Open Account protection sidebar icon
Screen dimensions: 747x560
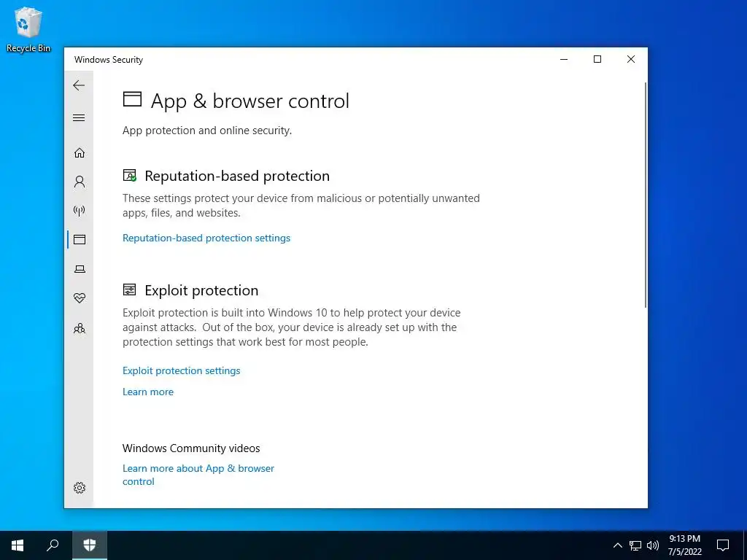point(80,182)
